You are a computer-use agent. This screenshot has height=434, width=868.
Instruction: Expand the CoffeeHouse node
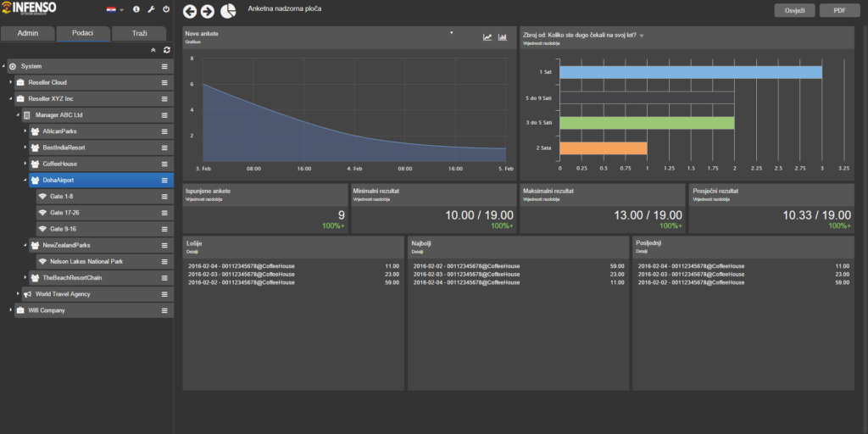point(25,164)
